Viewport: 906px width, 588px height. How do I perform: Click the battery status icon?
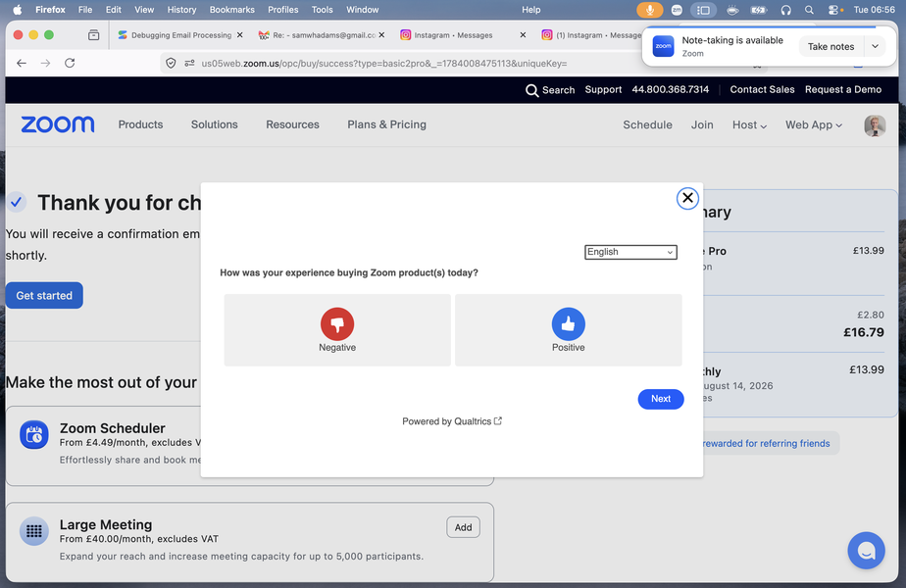(758, 10)
